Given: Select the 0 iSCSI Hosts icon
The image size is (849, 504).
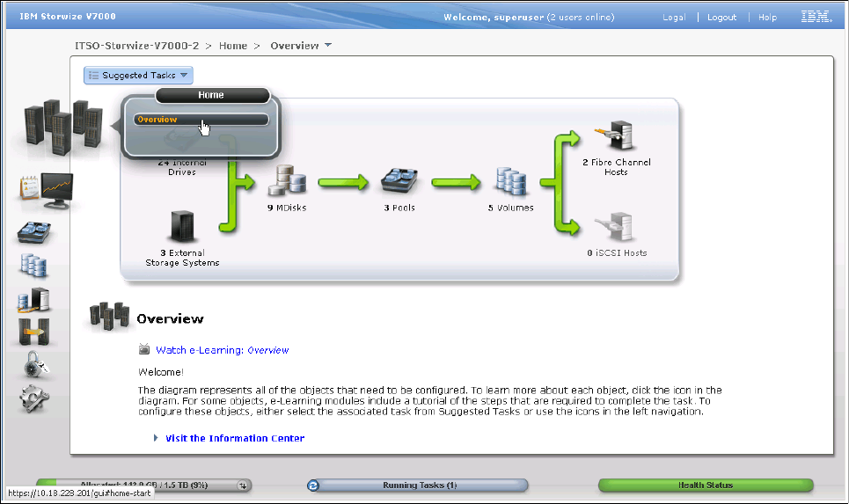Looking at the screenshot, I should pos(615,229).
